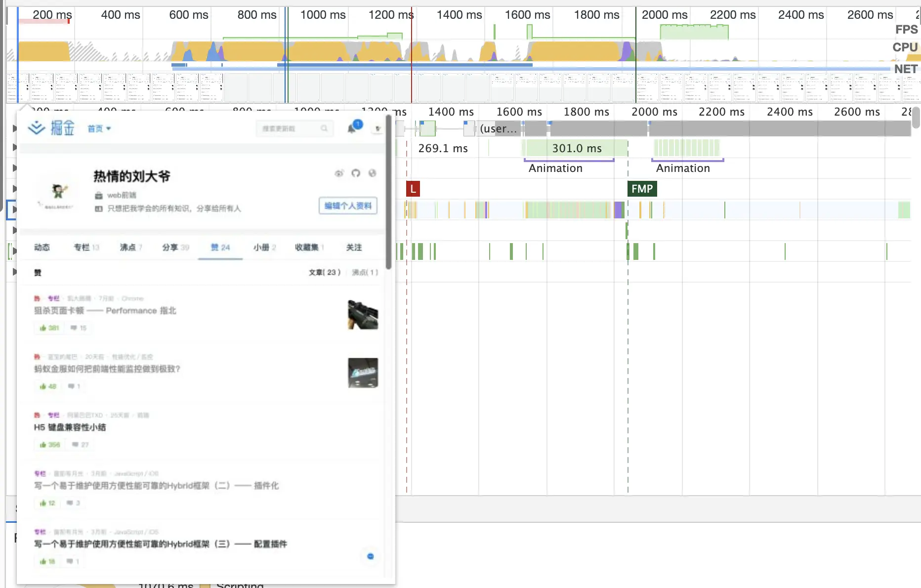Open the GitHub profile icon

(x=356, y=173)
